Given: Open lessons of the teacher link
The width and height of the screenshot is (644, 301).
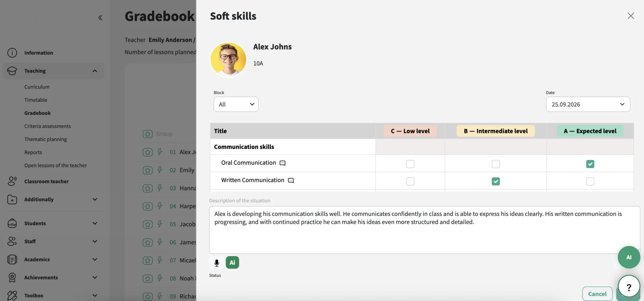Looking at the screenshot, I should point(56,165).
